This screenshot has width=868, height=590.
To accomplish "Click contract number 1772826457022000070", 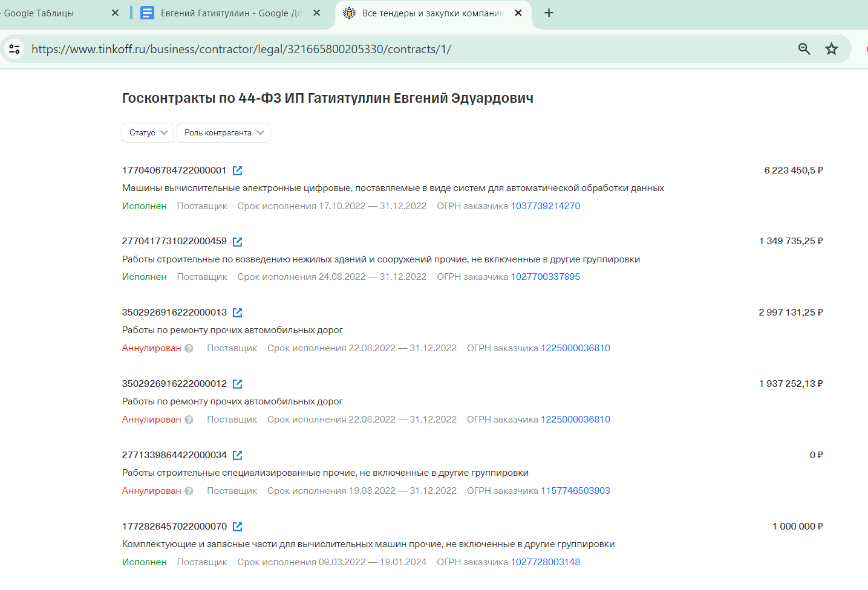I will [x=174, y=527].
